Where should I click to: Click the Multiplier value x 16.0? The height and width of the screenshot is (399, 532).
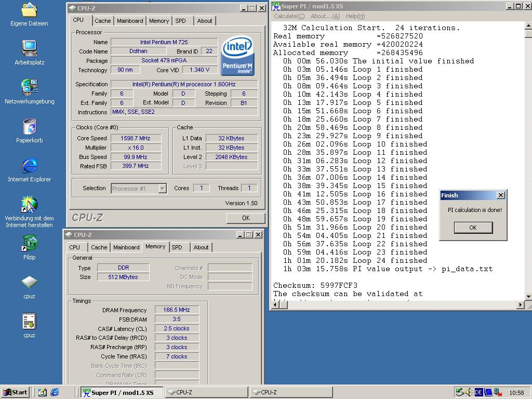(x=136, y=148)
